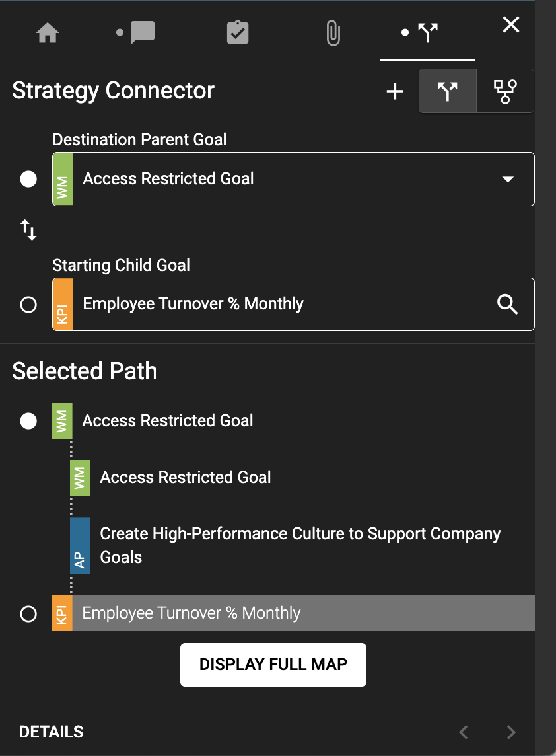Select Employee Turnover % Monthly radio in Selected Path

coord(28,613)
